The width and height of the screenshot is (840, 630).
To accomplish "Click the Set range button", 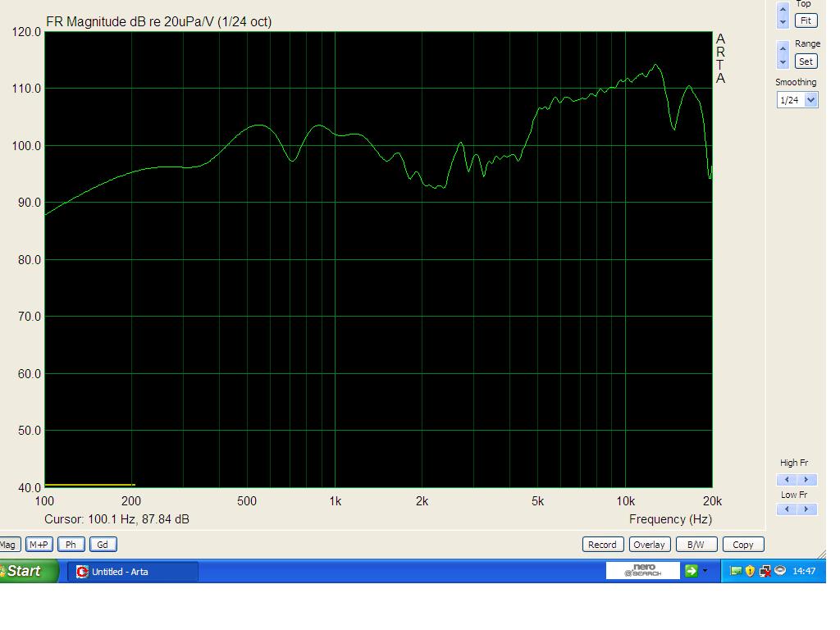I will click(x=806, y=61).
